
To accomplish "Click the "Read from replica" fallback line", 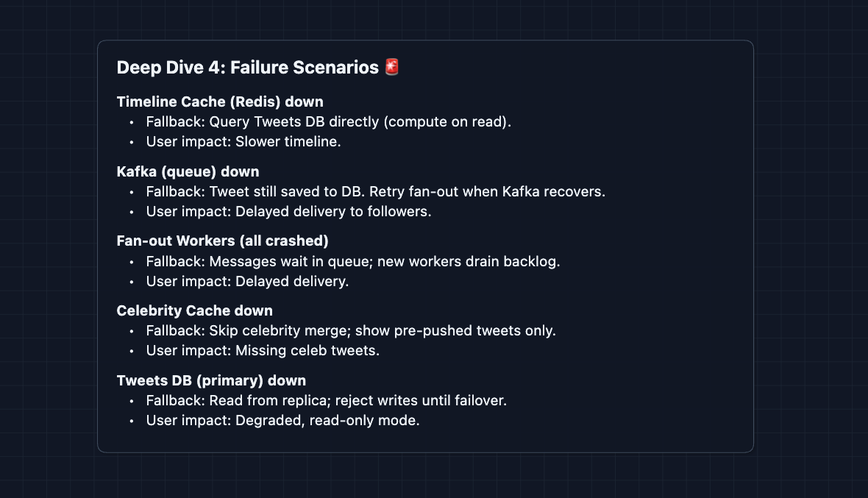I will click(326, 401).
